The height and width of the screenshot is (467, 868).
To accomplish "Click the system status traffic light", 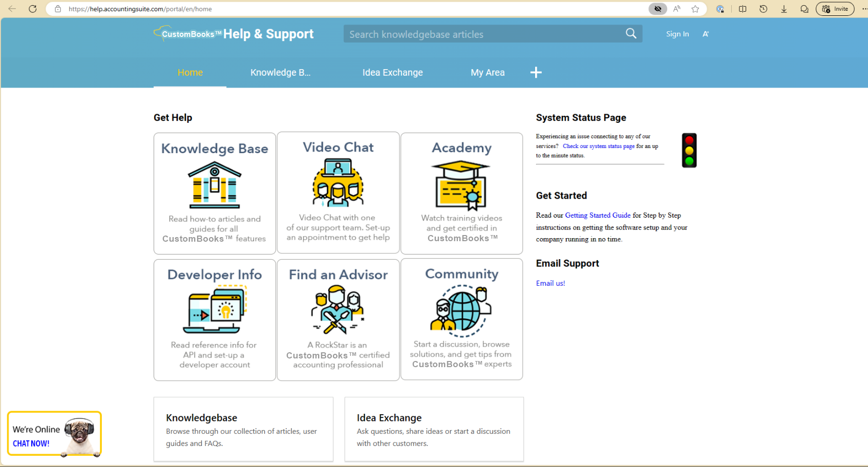I will pyautogui.click(x=689, y=151).
